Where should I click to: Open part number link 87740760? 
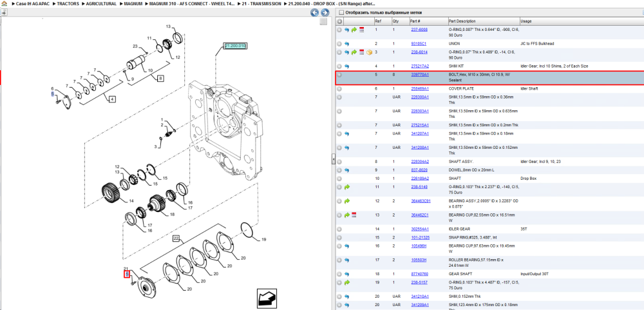coord(420,274)
